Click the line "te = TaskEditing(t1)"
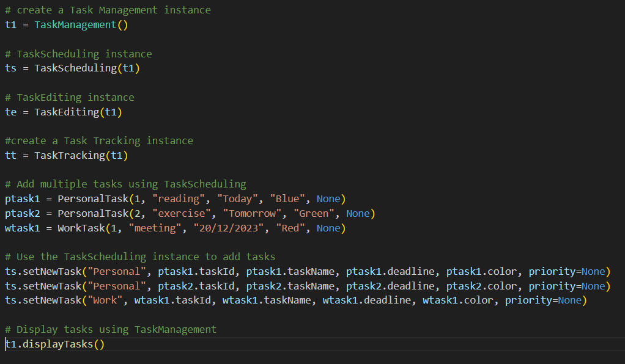 click(x=64, y=112)
